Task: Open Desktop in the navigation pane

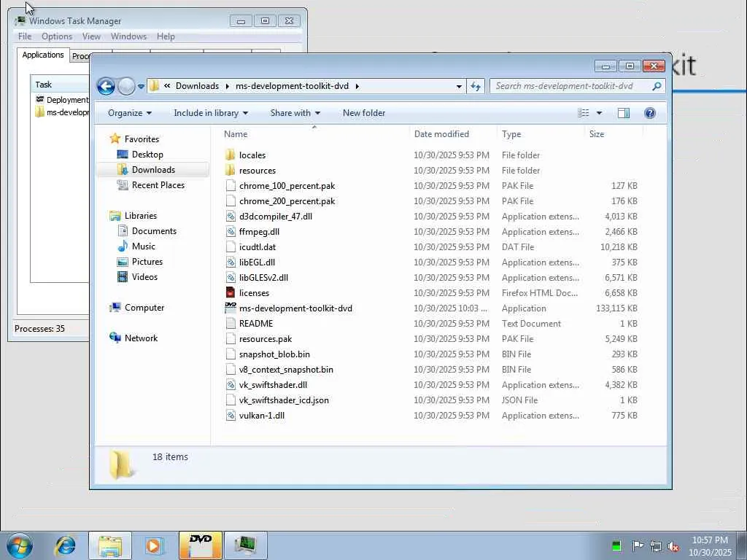Action: [x=147, y=155]
